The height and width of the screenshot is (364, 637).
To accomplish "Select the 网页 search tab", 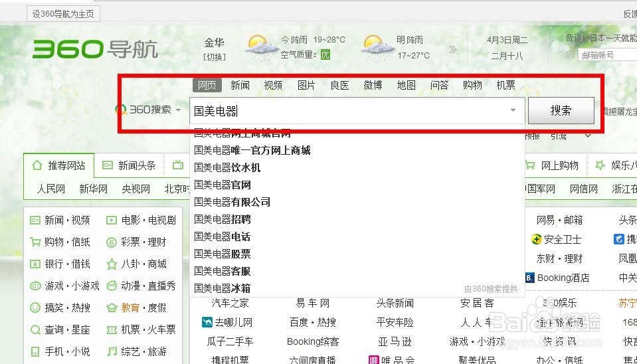I will coord(207,85).
